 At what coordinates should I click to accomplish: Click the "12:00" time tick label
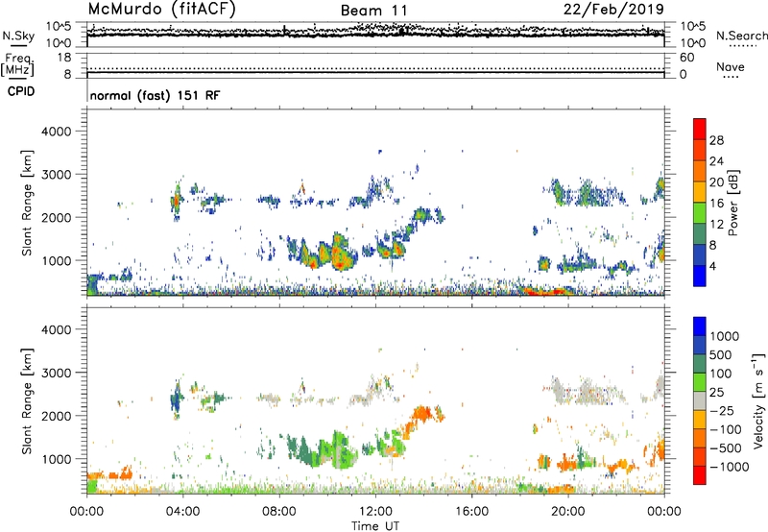(x=375, y=512)
